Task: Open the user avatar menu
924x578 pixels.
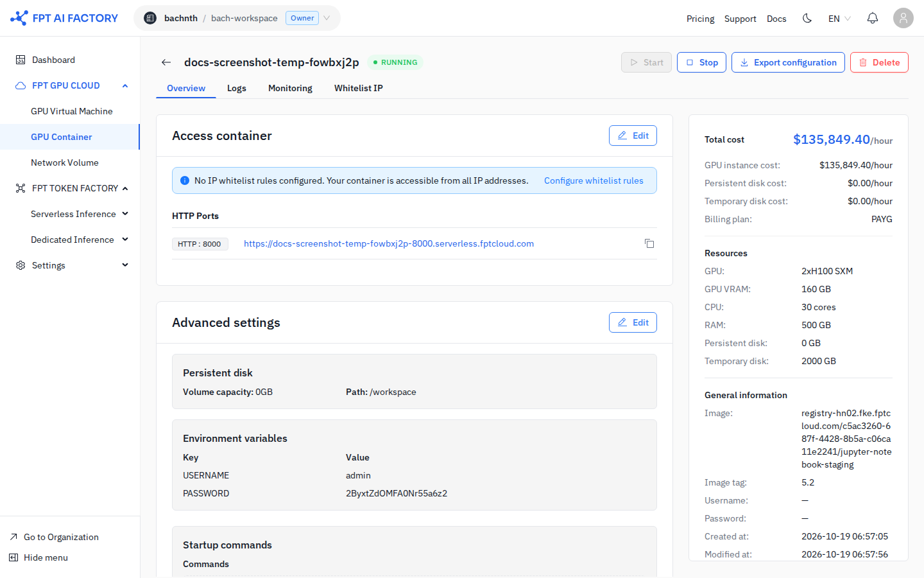Action: tap(903, 18)
